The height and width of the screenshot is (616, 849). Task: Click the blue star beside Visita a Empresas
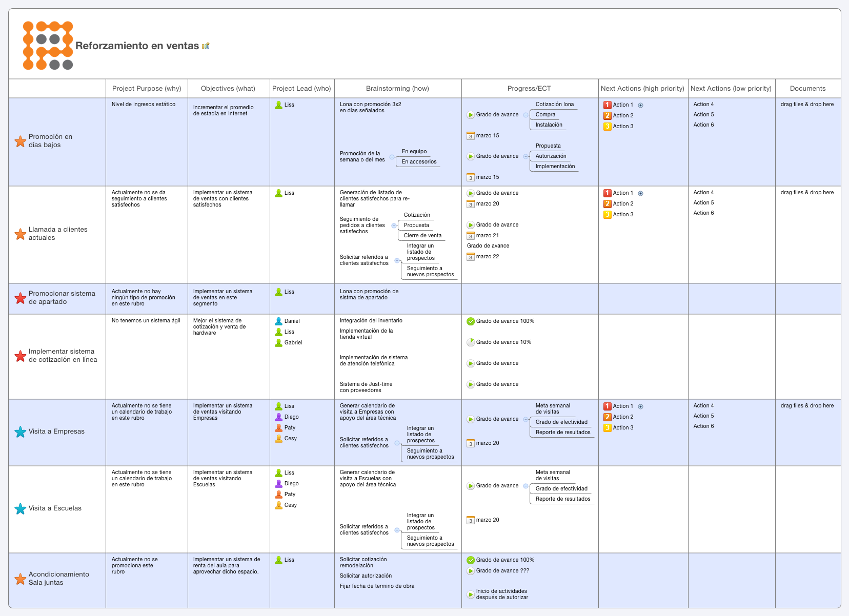[x=21, y=432]
